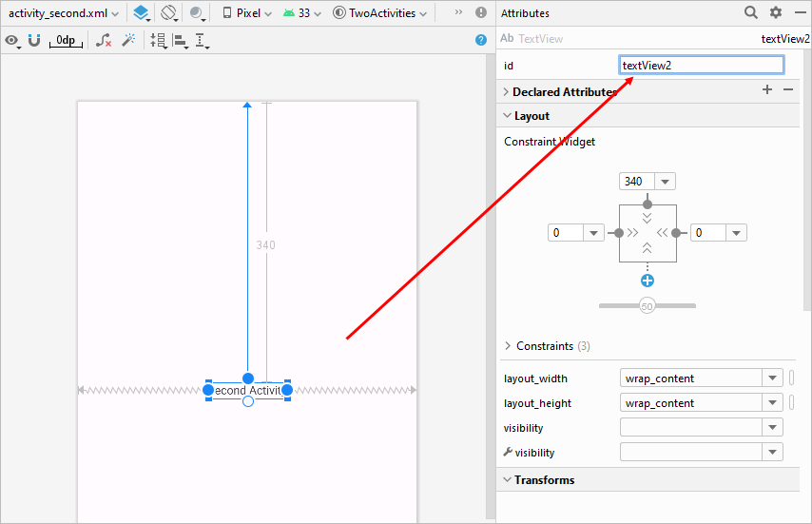The width and height of the screenshot is (812, 524).
Task: Toggle the autoconnect magnet icon
Action: point(34,41)
